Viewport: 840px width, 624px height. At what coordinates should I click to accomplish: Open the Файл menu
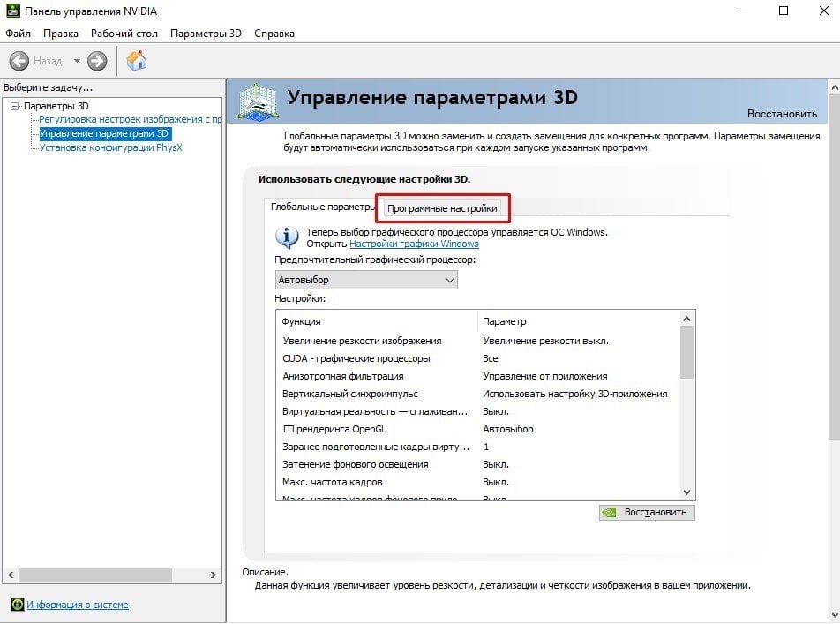18,34
